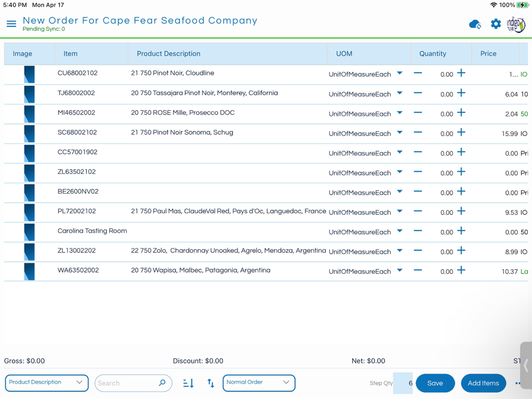532x399 pixels.
Task: Tap minus for ZL13002202 row
Action: [x=418, y=250]
